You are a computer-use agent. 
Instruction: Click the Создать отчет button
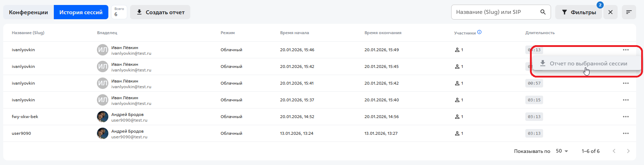[160, 12]
